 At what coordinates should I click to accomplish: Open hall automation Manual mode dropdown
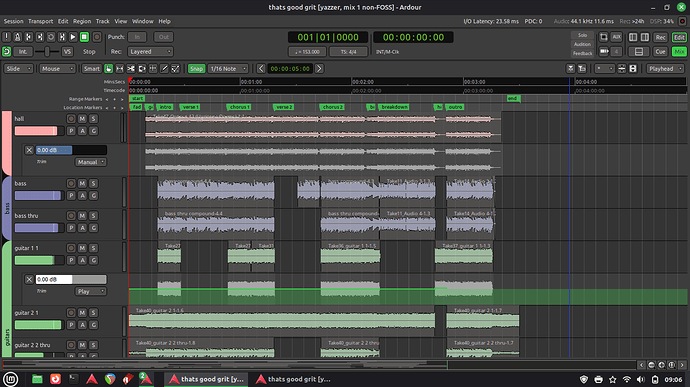(91, 162)
